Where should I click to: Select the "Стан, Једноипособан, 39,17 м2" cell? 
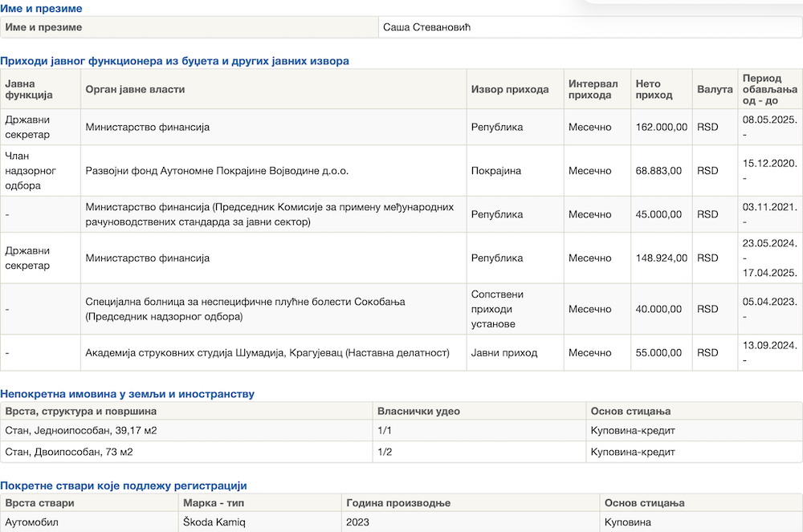point(81,431)
